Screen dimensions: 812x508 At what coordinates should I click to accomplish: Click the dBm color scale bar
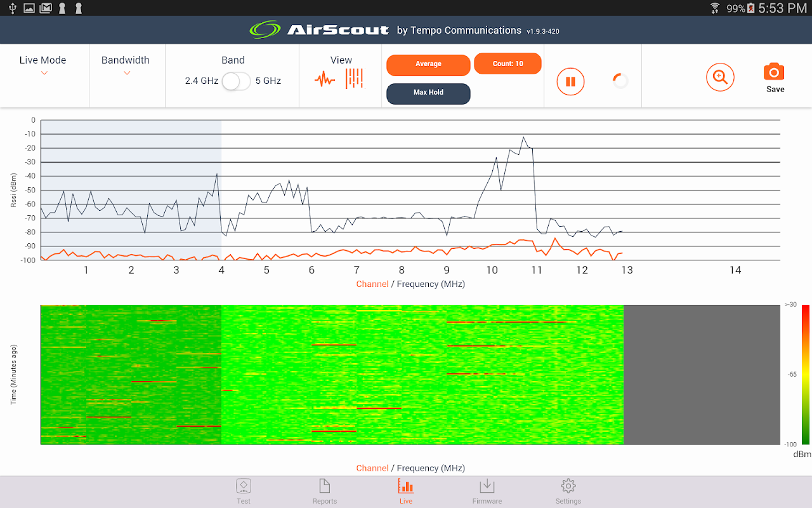point(806,375)
